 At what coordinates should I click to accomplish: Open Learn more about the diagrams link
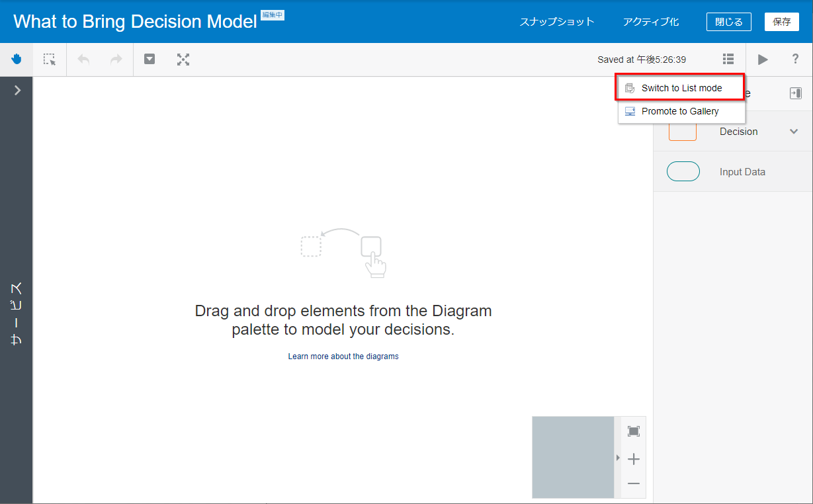point(343,357)
